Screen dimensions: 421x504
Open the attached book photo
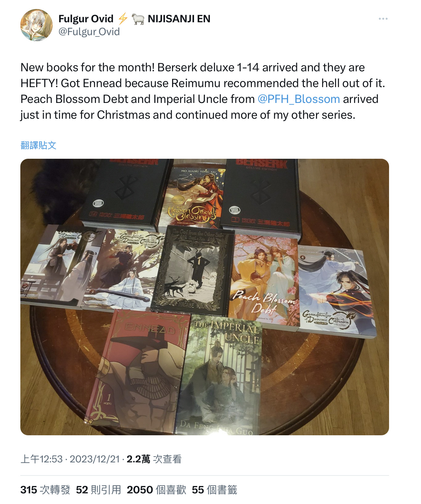coord(205,297)
